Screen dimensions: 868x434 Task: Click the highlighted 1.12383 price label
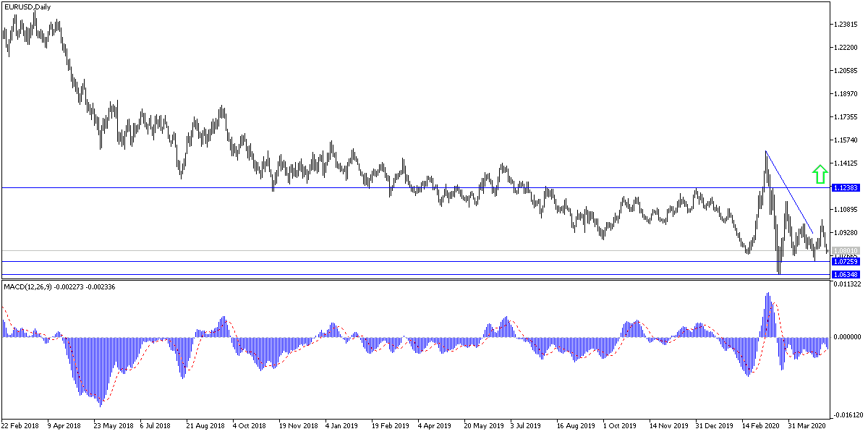[x=845, y=187]
